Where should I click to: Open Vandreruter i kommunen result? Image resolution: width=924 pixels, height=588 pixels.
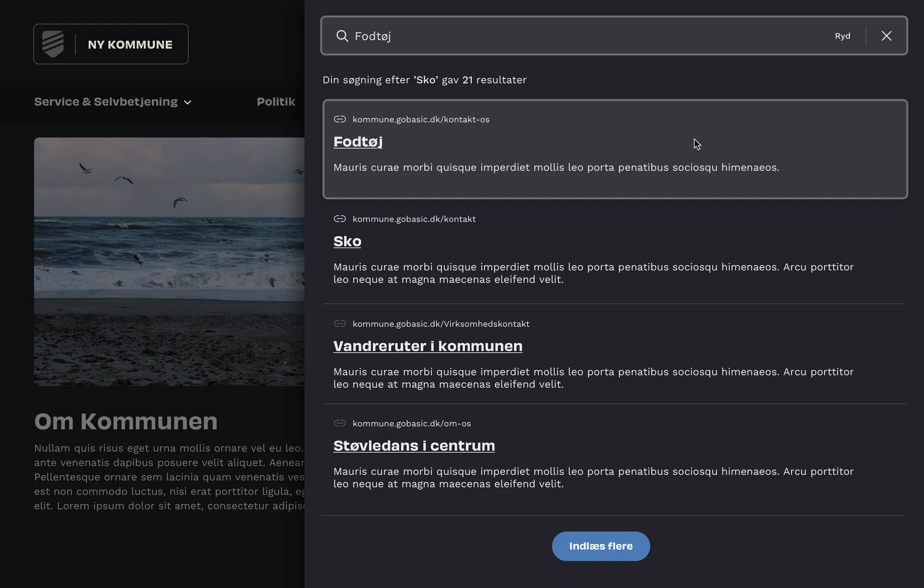pos(427,346)
